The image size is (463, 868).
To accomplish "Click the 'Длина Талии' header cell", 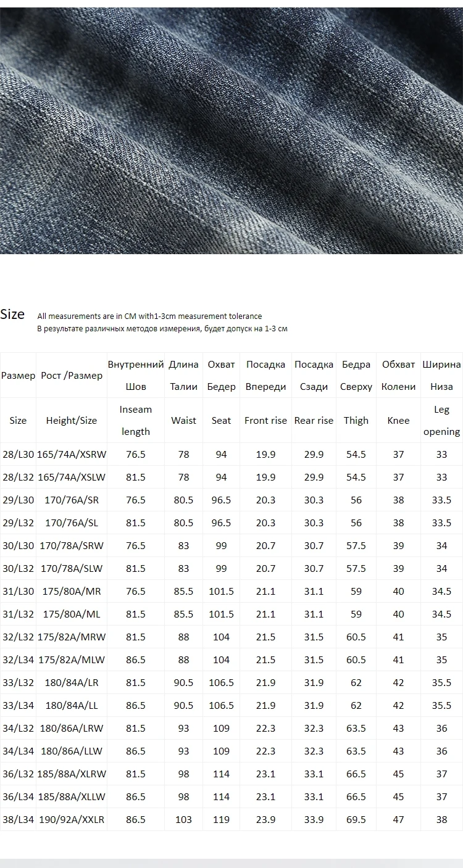I will (x=184, y=375).
